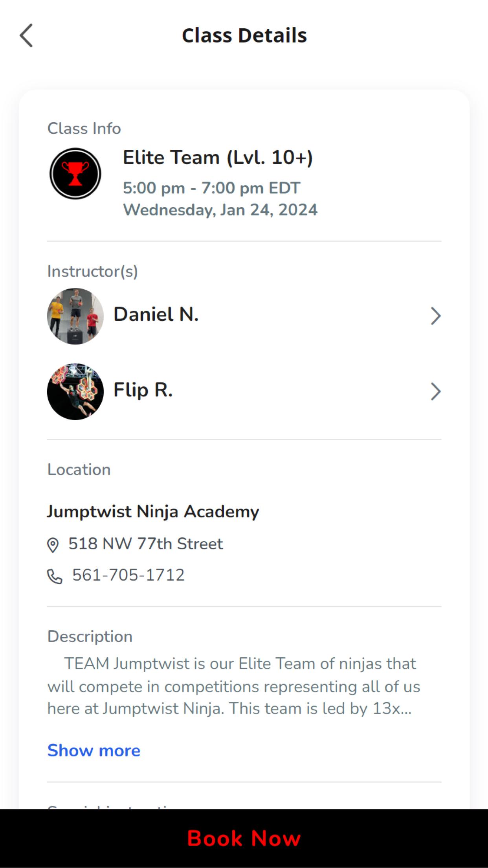The height and width of the screenshot is (868, 488).
Task: Select the Daniel N. instructor name
Action: point(156,314)
